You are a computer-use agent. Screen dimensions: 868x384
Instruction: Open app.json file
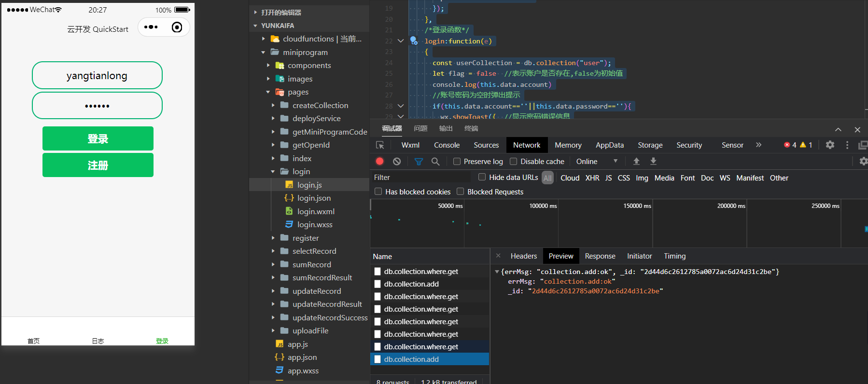302,357
